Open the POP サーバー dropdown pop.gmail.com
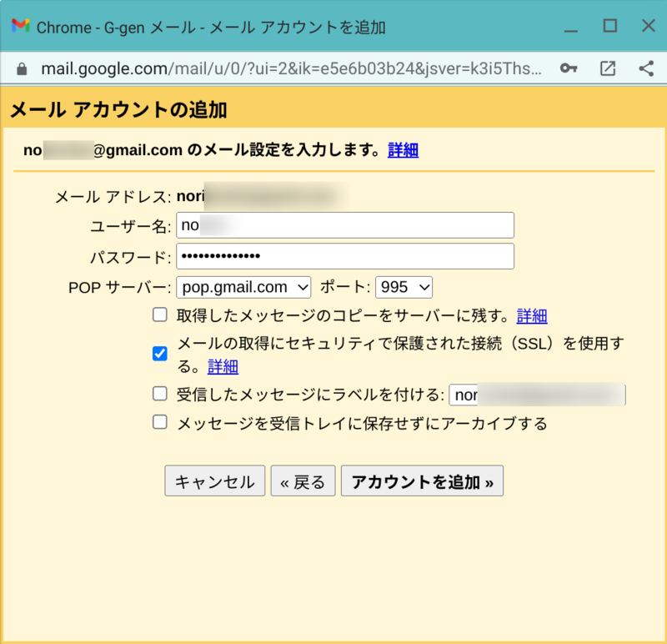 coord(243,287)
